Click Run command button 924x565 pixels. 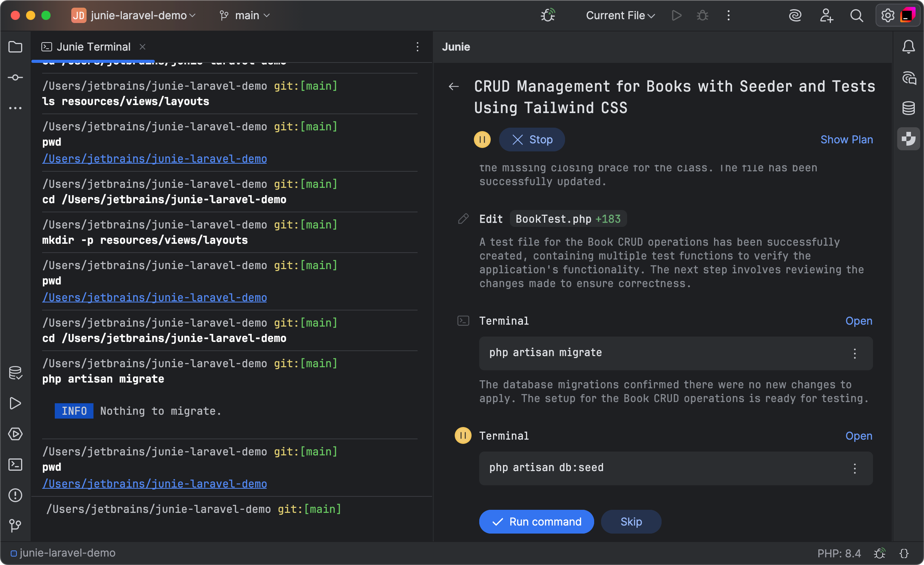coord(537,522)
